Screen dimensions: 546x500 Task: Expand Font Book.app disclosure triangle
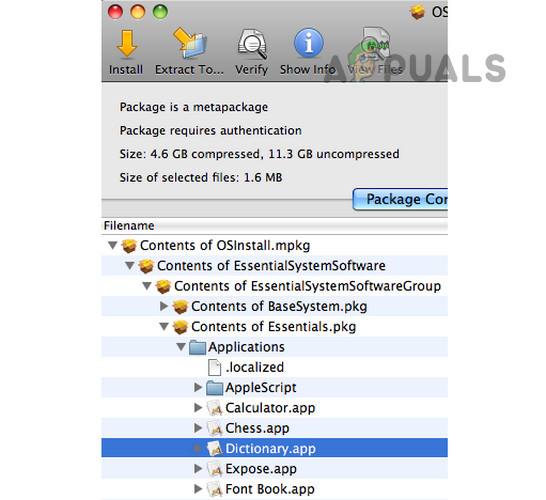[x=198, y=489]
